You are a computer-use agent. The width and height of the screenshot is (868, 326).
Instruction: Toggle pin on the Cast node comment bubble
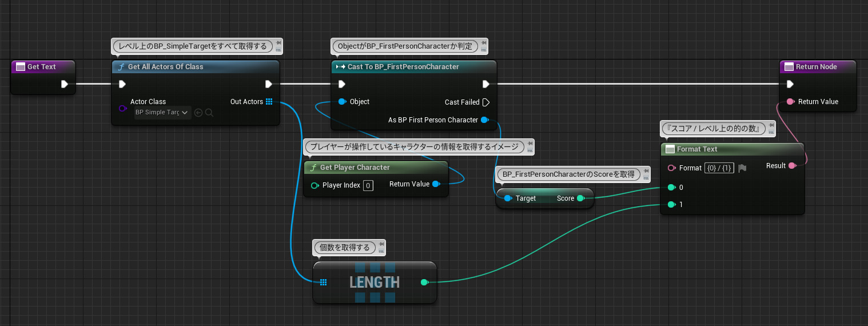pos(483,43)
